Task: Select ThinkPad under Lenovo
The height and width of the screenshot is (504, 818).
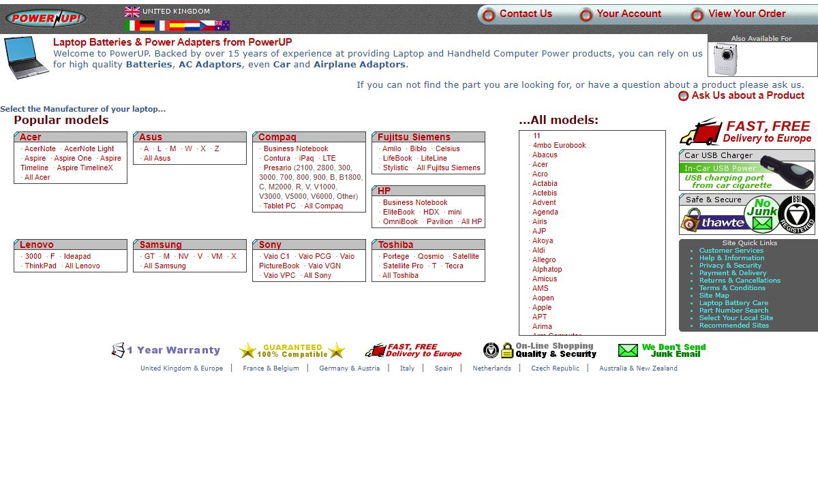Action: click(41, 266)
